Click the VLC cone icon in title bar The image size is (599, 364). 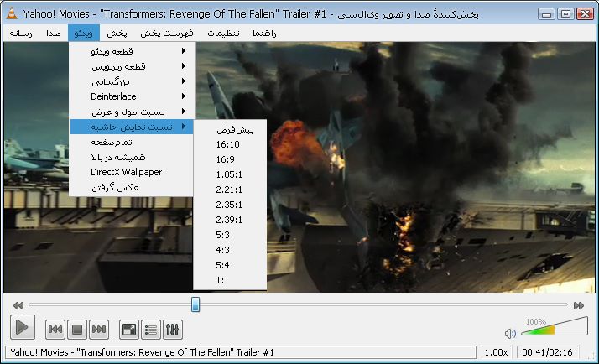[12, 13]
